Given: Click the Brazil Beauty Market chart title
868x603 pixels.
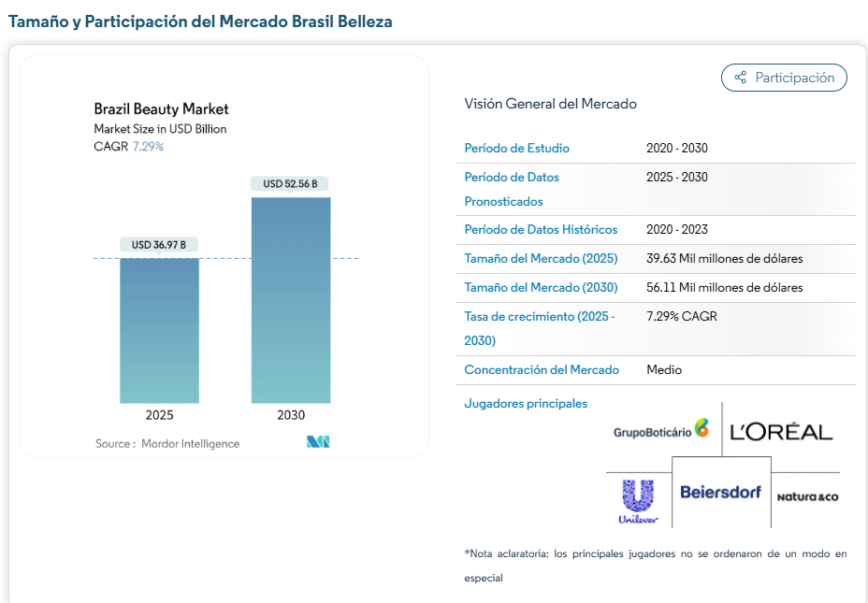Looking at the screenshot, I should tap(161, 109).
